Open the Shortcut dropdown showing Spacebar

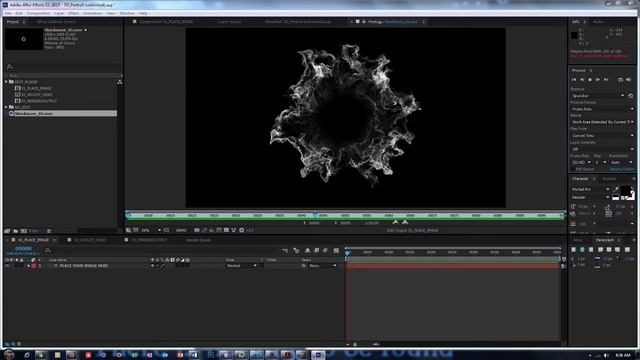pos(598,96)
